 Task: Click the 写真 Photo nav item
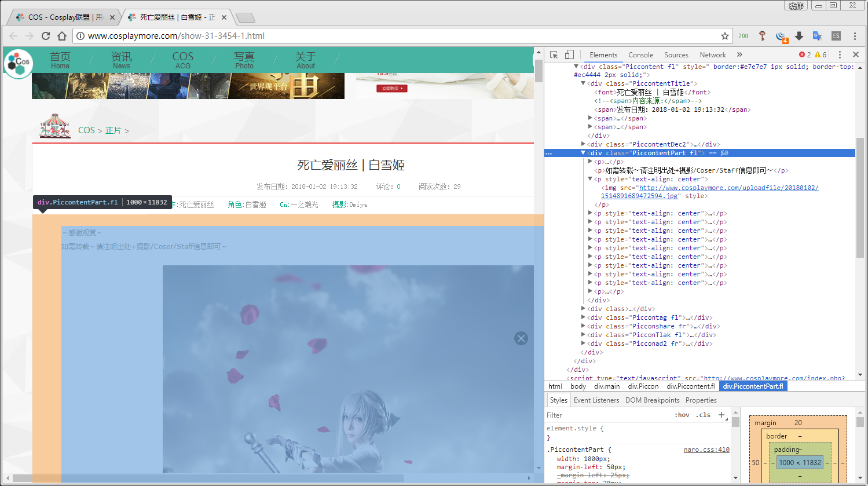[x=244, y=60]
